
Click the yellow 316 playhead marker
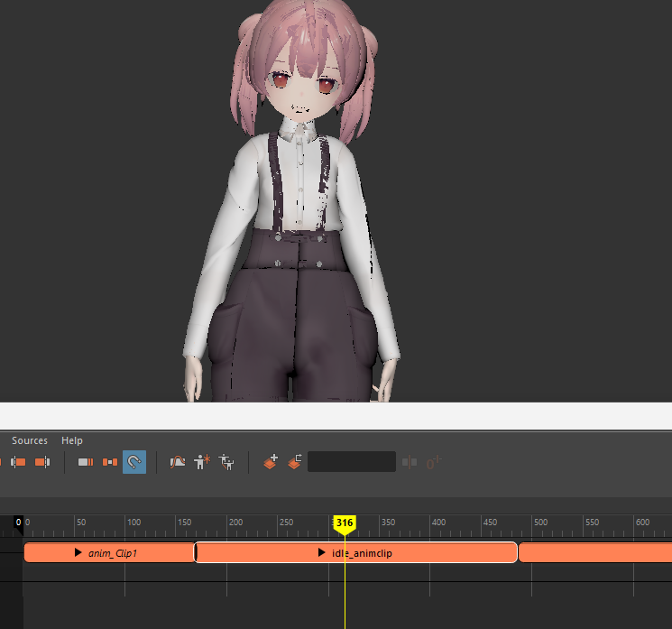[345, 524]
